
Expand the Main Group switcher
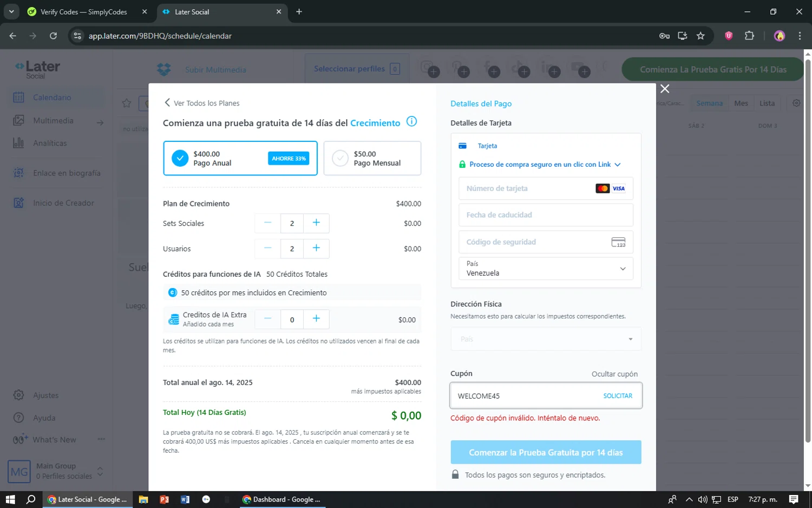coord(100,471)
